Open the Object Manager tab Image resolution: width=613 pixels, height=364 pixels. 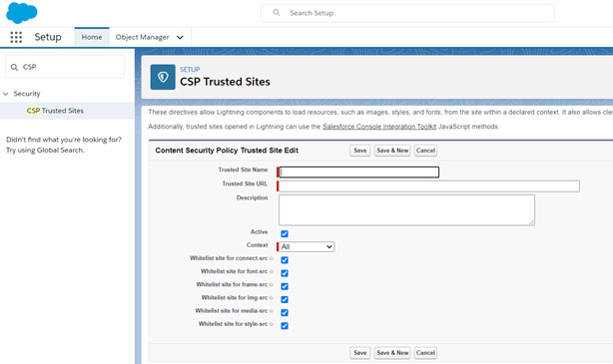143,37
